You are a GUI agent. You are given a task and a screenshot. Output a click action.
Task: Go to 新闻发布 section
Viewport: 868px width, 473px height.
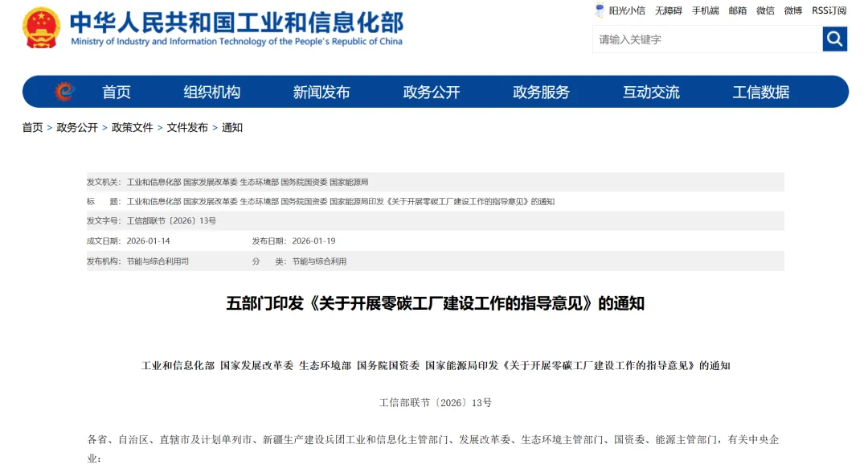click(x=321, y=92)
